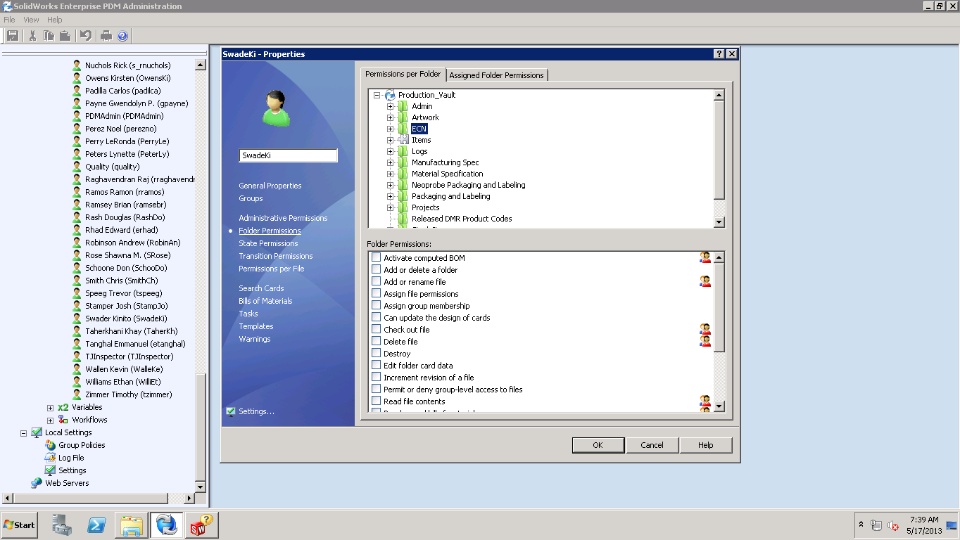The width and height of the screenshot is (960, 540).
Task: Click the Log File icon
Action: tap(50, 457)
